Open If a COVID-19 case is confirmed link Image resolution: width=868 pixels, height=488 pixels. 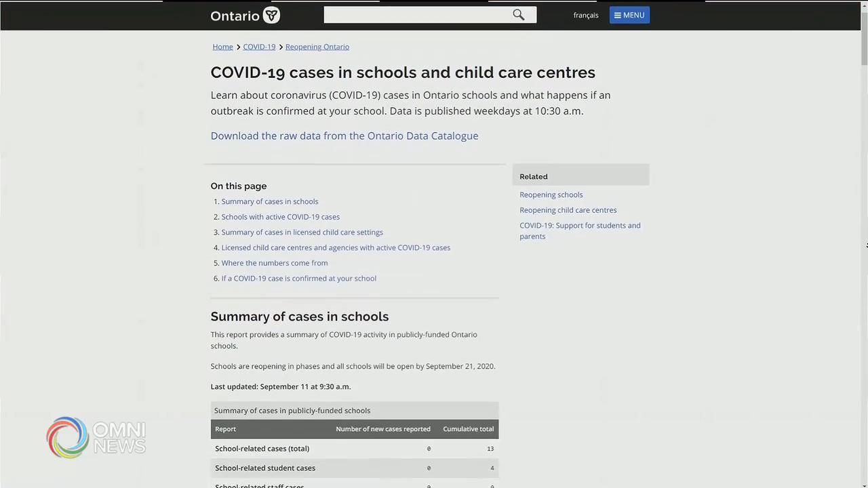[x=298, y=279]
